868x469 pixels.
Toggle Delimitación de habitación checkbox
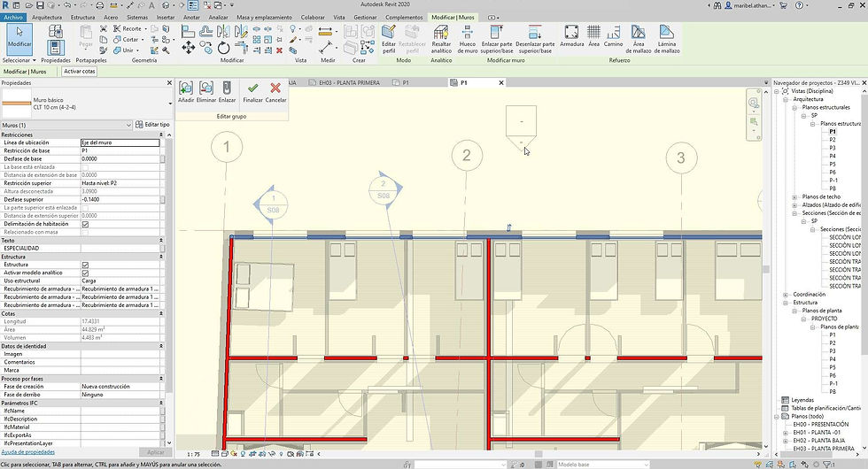pyautogui.click(x=85, y=224)
